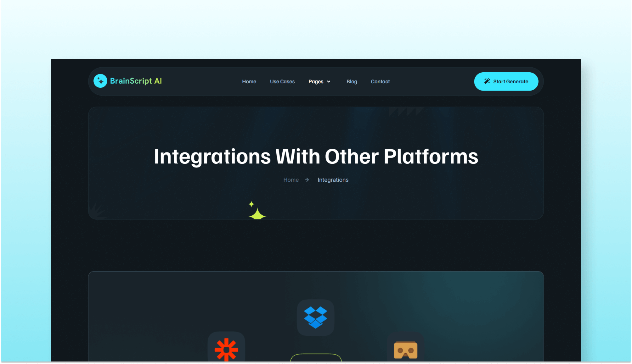This screenshot has width=632, height=364.
Task: Go to Use Cases page
Action: click(282, 81)
